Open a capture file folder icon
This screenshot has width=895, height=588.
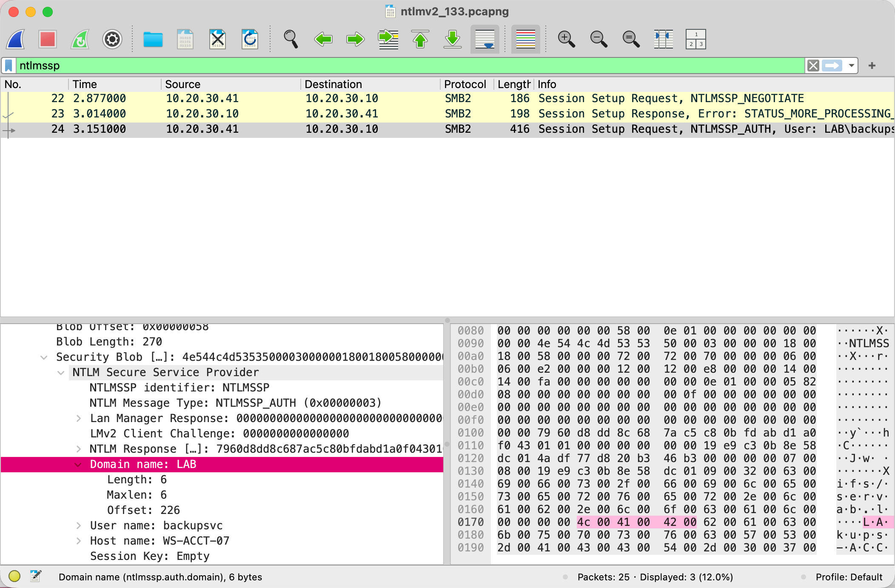153,40
